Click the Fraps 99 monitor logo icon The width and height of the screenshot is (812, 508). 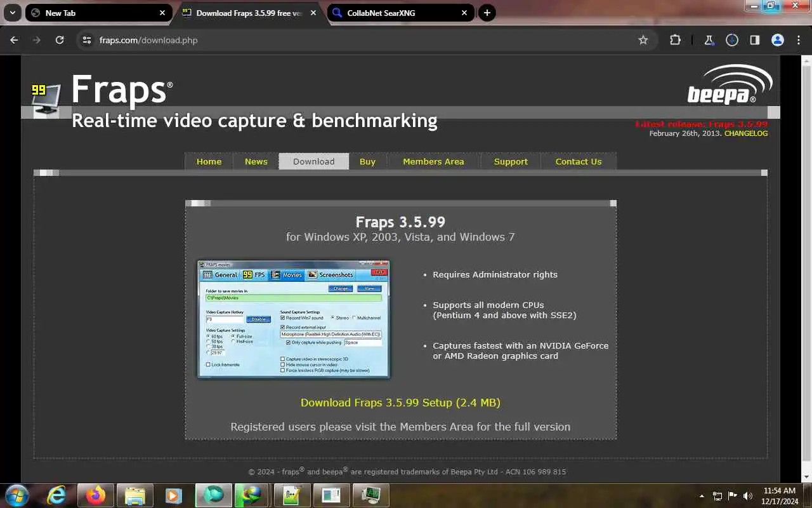point(46,98)
